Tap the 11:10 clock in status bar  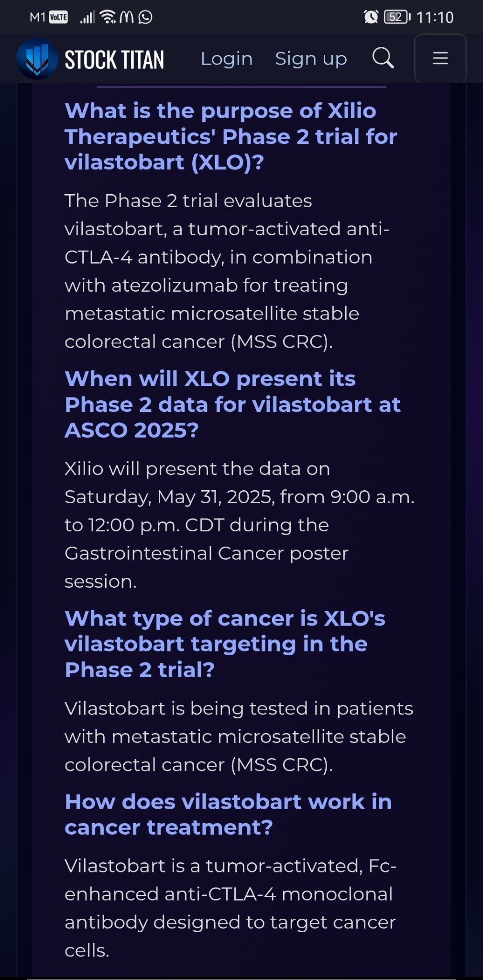[435, 18]
